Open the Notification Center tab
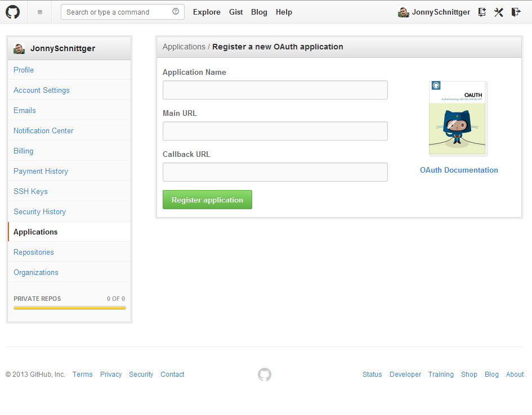 69,131
